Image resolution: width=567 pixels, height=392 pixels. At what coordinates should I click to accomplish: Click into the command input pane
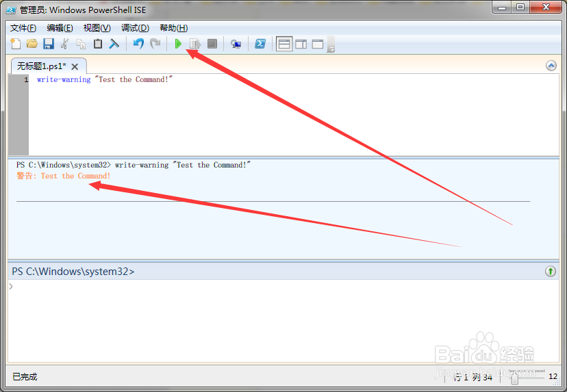pyautogui.click(x=283, y=320)
